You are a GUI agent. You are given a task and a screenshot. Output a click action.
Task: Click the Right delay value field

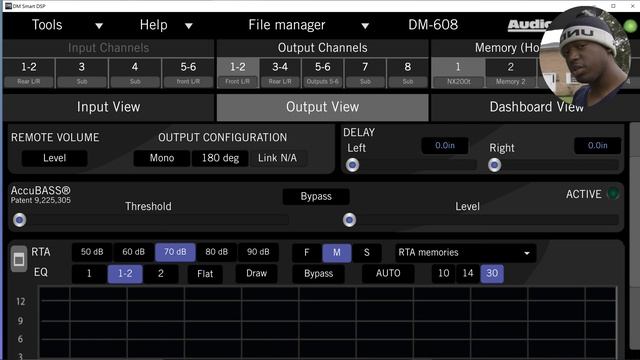598,146
